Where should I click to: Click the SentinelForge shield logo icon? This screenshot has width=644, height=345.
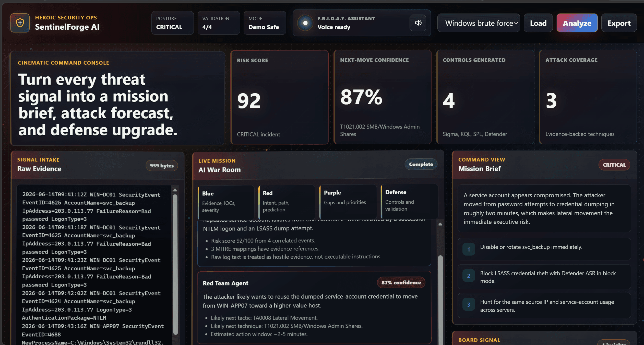coord(20,23)
